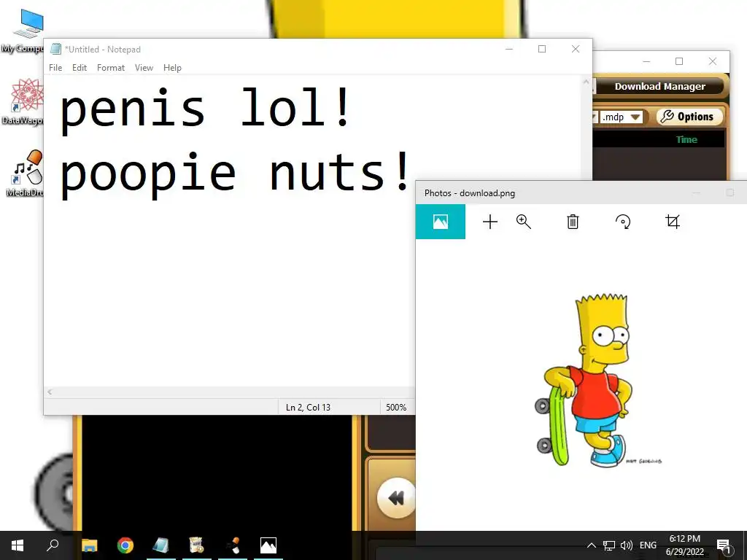Launch Google Chrome from taskbar
The width and height of the screenshot is (747, 560).
[x=125, y=545]
